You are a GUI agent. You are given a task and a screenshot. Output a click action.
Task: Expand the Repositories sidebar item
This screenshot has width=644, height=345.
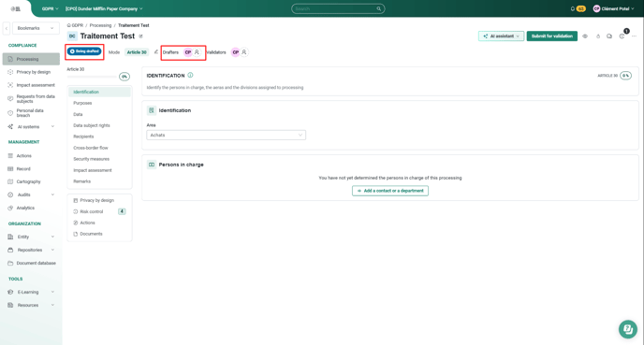tap(52, 250)
